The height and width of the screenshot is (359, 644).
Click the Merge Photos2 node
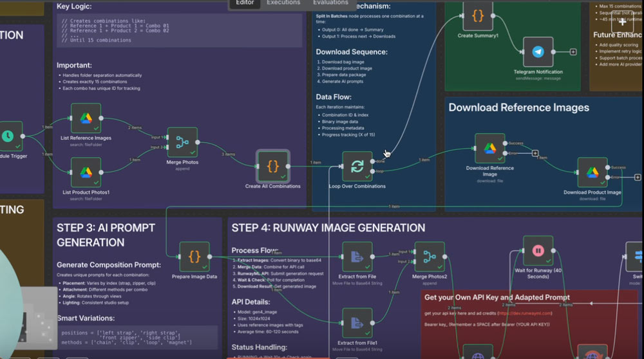point(430,257)
